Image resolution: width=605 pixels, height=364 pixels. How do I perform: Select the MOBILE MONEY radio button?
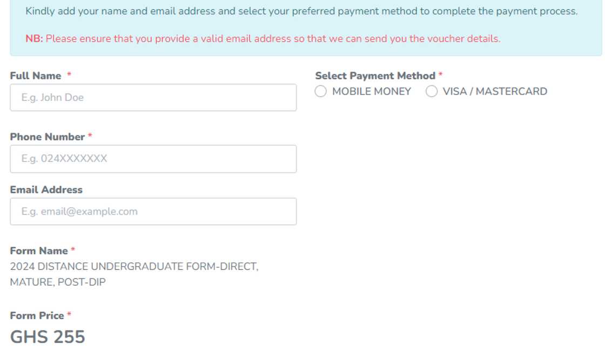click(x=321, y=92)
